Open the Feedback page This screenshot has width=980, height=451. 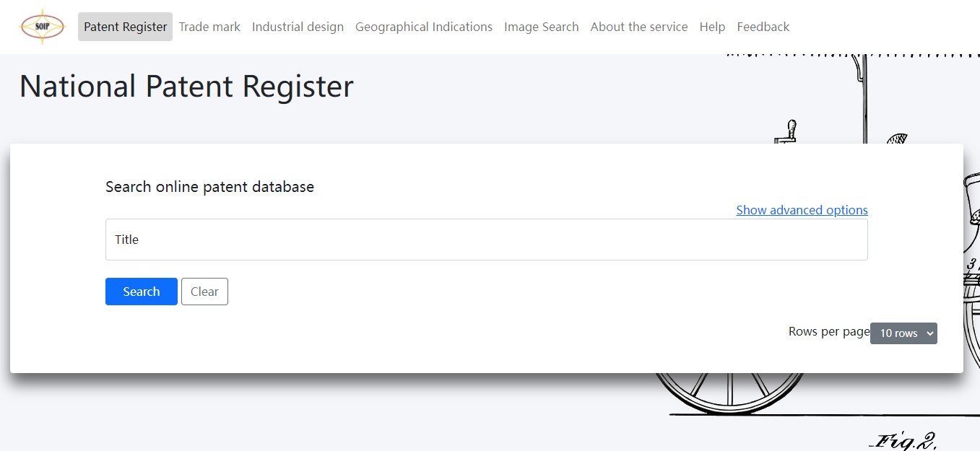[x=763, y=27]
